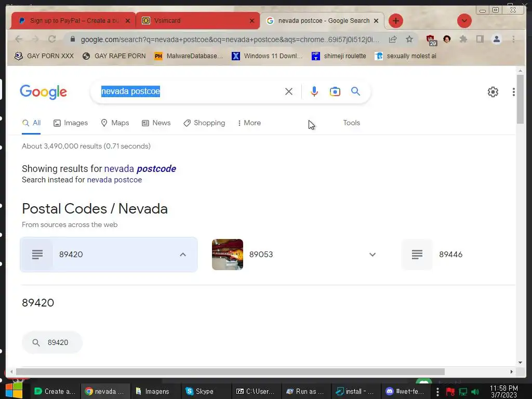This screenshot has width=532, height=399.
Task: Open Google quick settings gear
Action: [x=493, y=92]
